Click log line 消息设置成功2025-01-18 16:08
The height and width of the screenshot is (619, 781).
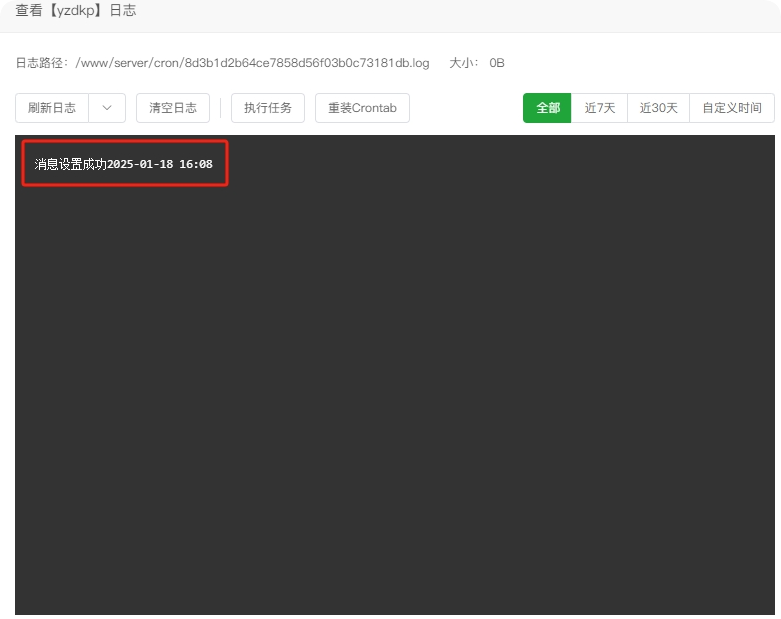(124, 164)
